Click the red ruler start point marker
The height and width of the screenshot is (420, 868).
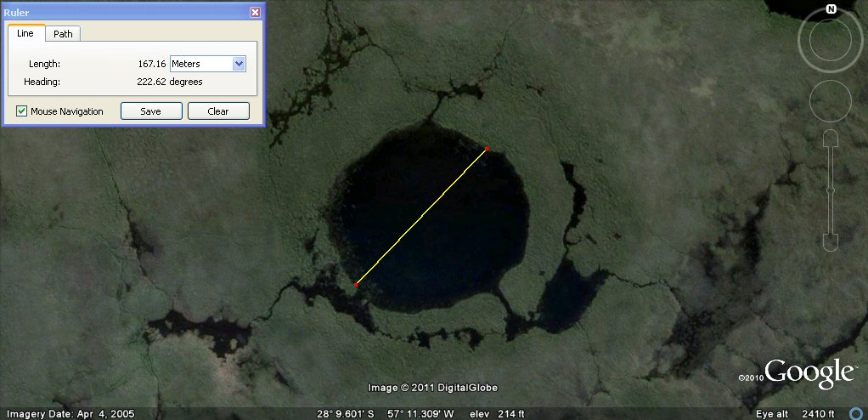[x=487, y=149]
